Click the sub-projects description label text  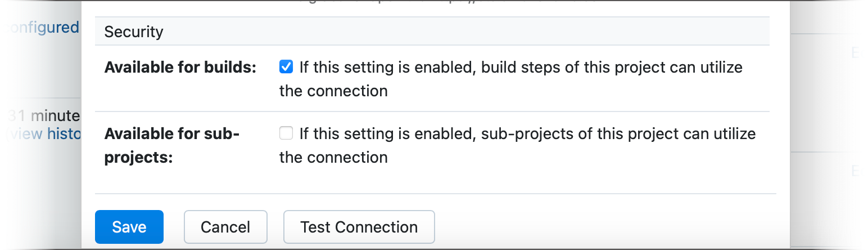(x=527, y=134)
